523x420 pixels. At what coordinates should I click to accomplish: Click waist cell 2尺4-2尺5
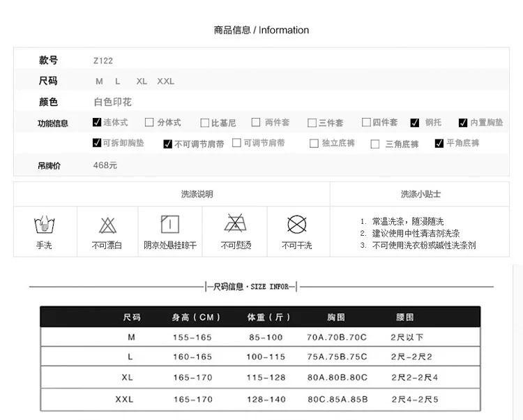415,400
